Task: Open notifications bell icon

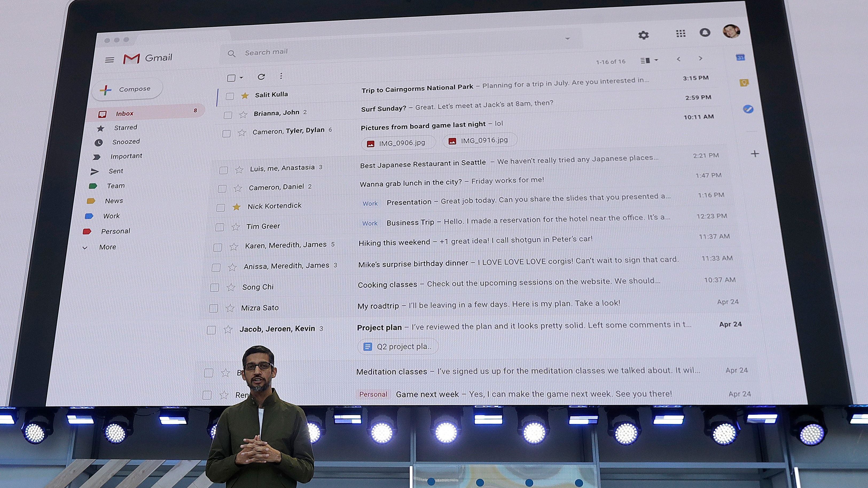Action: pyautogui.click(x=705, y=33)
